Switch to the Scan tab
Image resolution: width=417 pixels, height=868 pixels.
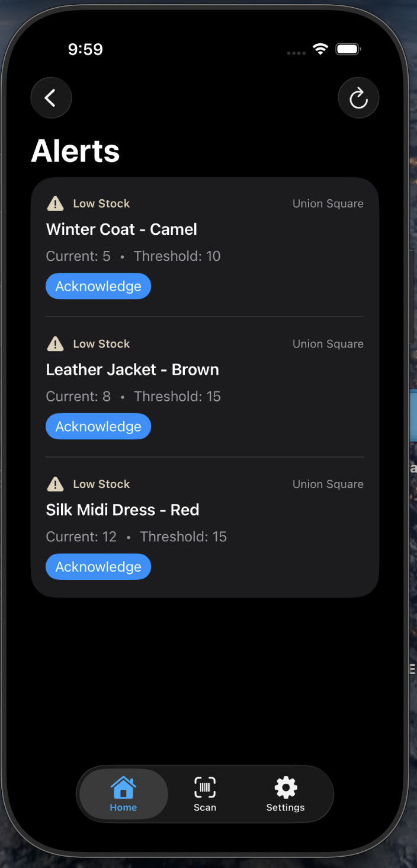205,794
